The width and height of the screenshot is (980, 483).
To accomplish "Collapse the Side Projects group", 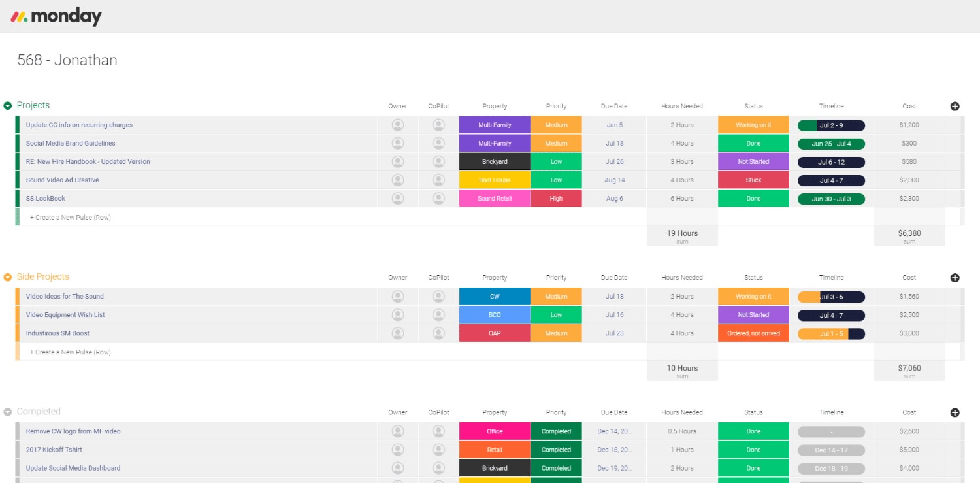I will pyautogui.click(x=8, y=278).
